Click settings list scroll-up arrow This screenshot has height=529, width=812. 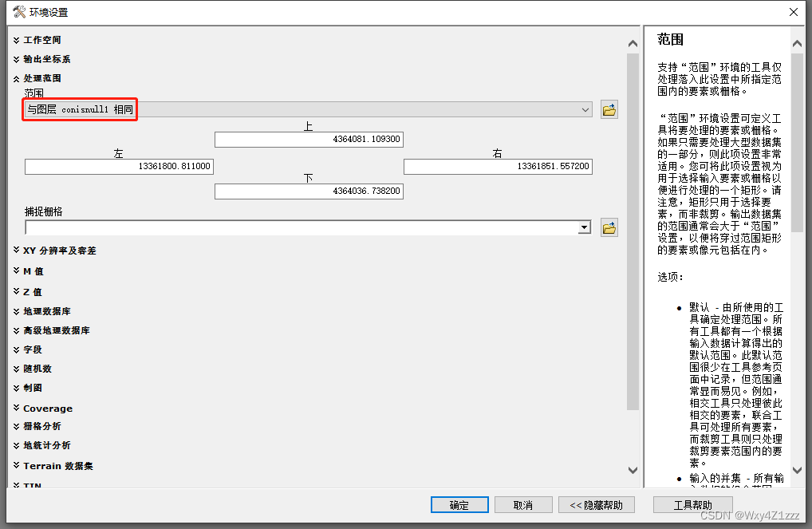633,44
